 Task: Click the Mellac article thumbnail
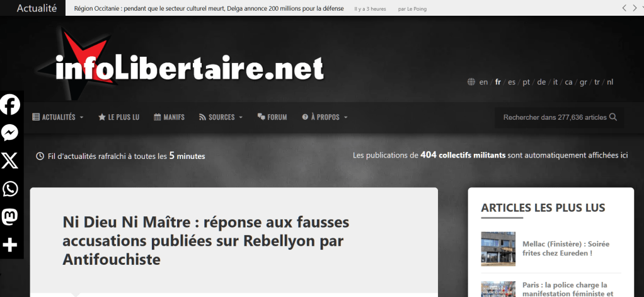click(x=498, y=249)
